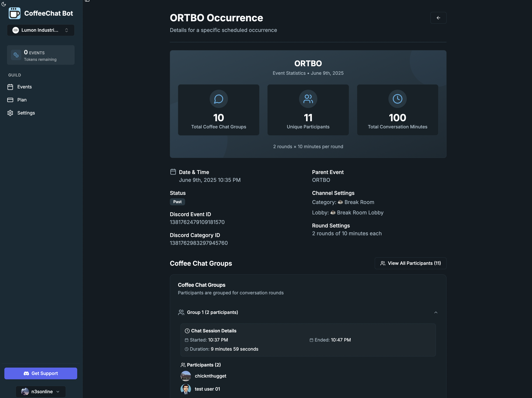The width and height of the screenshot is (532, 398).
Task: Click the conversation minutes clock icon
Action: pyautogui.click(x=397, y=99)
